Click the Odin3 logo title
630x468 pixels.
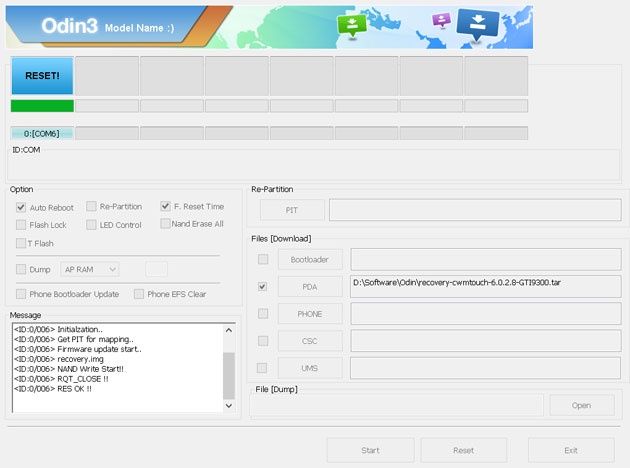pyautogui.click(x=69, y=26)
